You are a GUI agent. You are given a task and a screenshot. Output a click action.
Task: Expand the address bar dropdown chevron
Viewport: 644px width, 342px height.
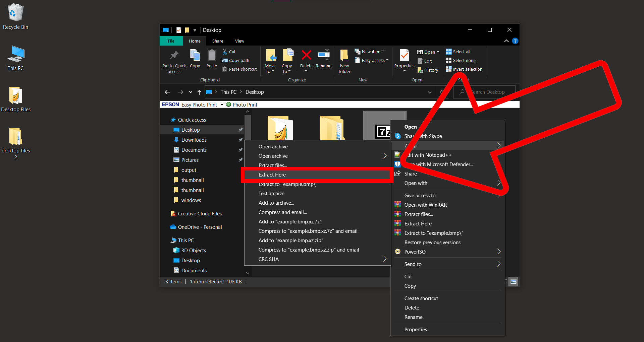click(430, 92)
